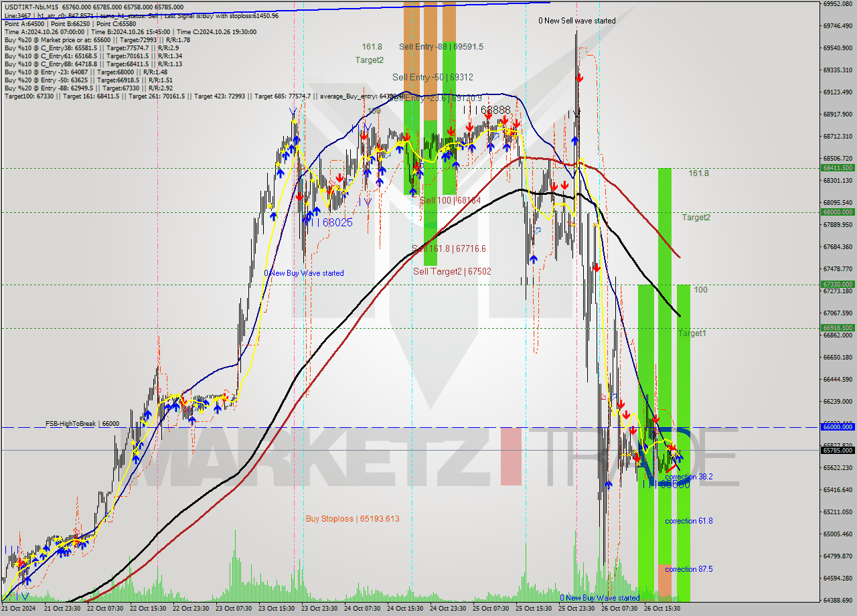857x616 pixels.
Task: Click the '24 Oct 23:30' time axis label
Action: (449, 608)
